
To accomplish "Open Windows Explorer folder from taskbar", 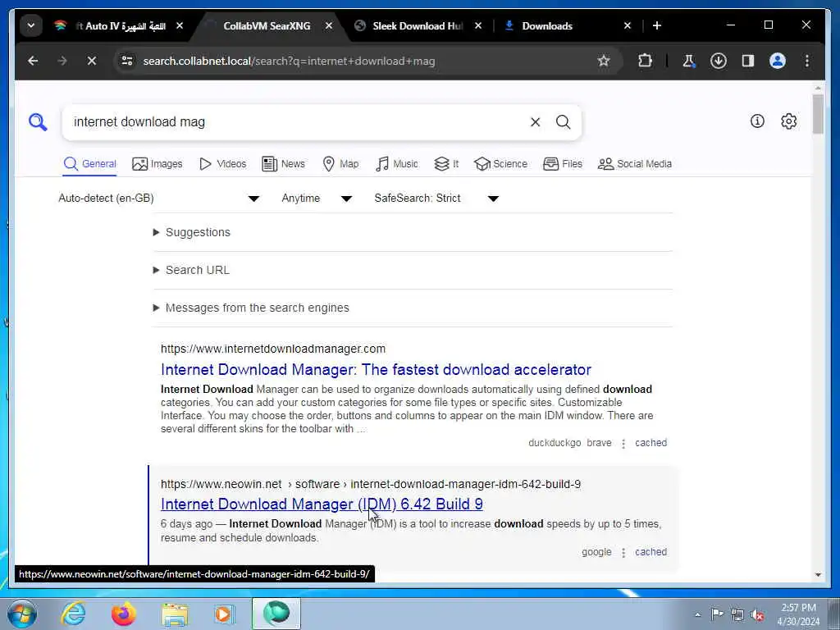I will coord(175,614).
